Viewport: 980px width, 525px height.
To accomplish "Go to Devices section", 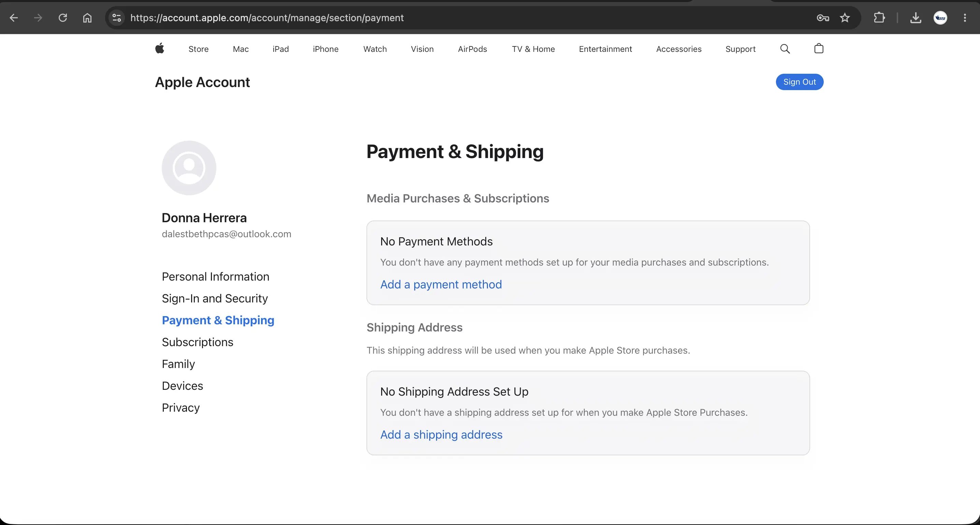I will (182, 386).
